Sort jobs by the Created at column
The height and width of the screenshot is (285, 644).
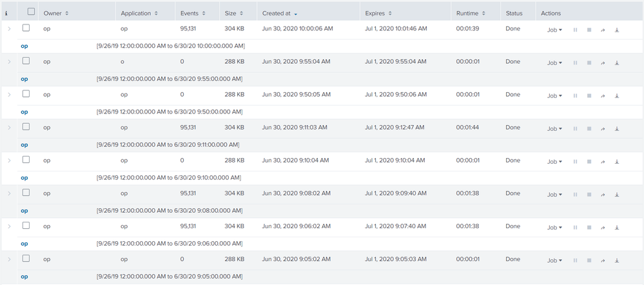(280, 13)
